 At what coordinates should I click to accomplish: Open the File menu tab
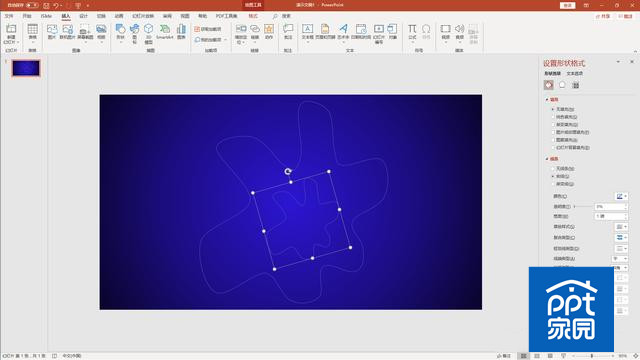click(9, 16)
